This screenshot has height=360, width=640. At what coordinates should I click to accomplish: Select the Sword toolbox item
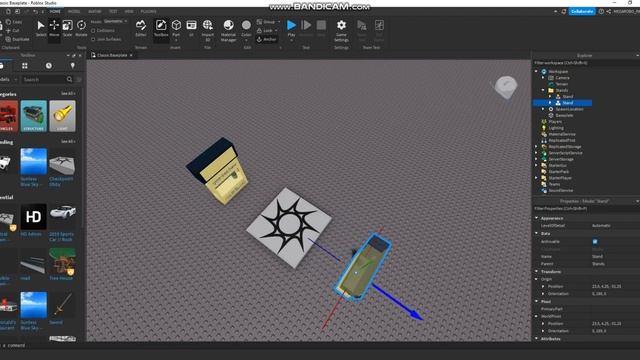[x=62, y=305]
